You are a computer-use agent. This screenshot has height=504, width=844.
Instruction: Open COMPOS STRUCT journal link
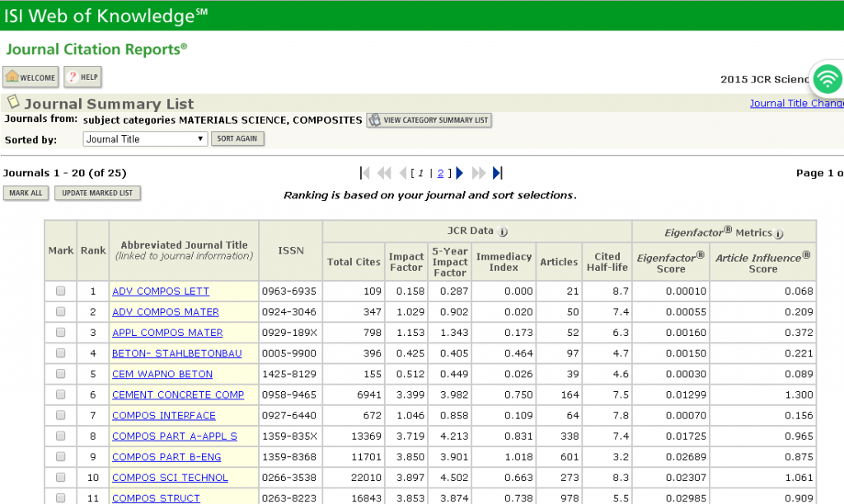[156, 498]
